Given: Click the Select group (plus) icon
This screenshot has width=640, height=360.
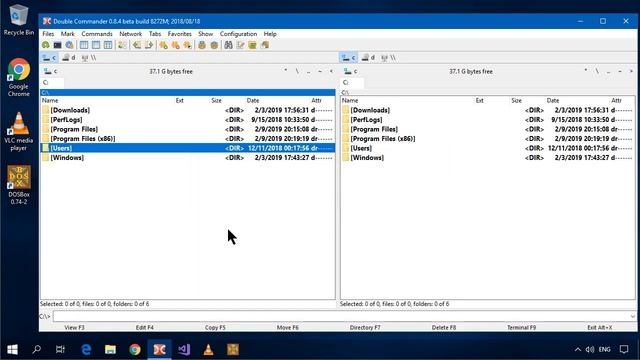Looking at the screenshot, I should (x=163, y=45).
